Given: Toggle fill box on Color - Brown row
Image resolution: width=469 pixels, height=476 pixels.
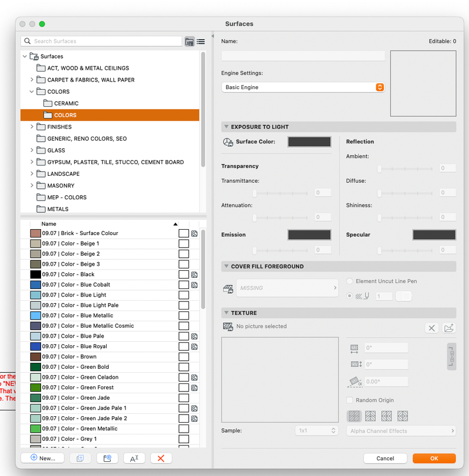Looking at the screenshot, I should (x=183, y=356).
